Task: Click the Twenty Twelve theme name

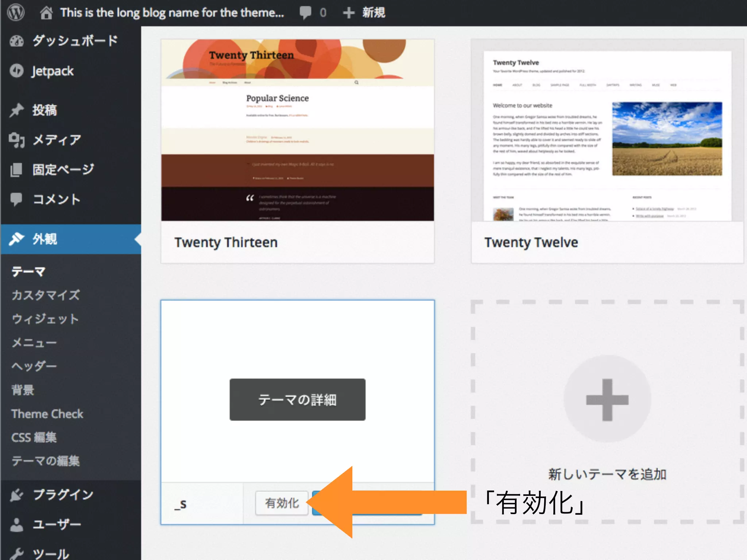Action: click(531, 242)
